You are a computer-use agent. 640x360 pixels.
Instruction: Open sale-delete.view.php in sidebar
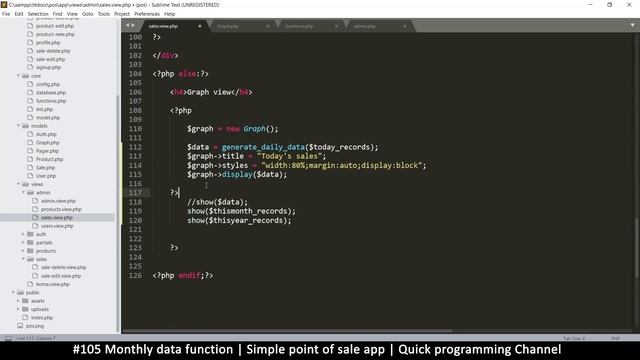[63, 267]
